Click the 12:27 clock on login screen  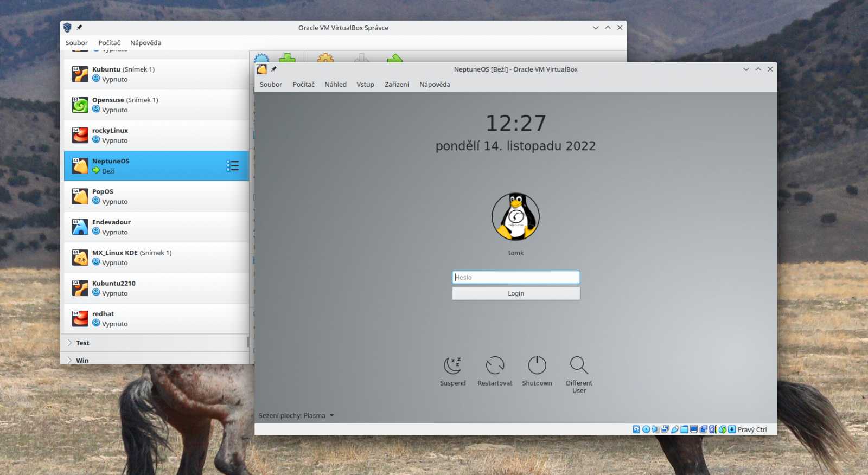(516, 123)
